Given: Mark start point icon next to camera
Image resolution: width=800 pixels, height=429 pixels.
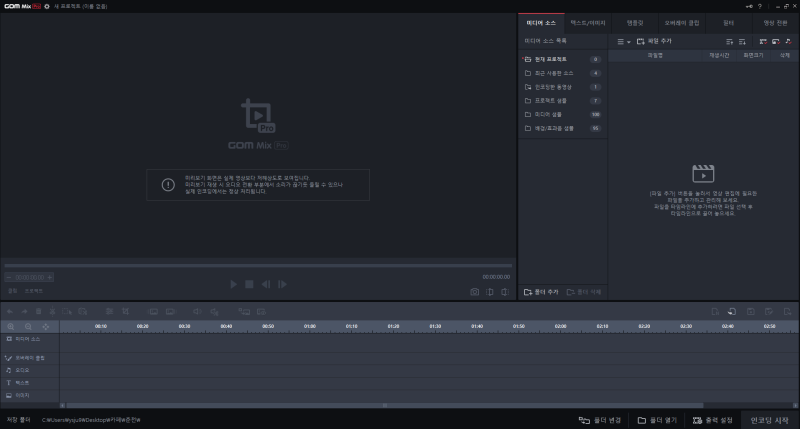Looking at the screenshot, I should 490,292.
